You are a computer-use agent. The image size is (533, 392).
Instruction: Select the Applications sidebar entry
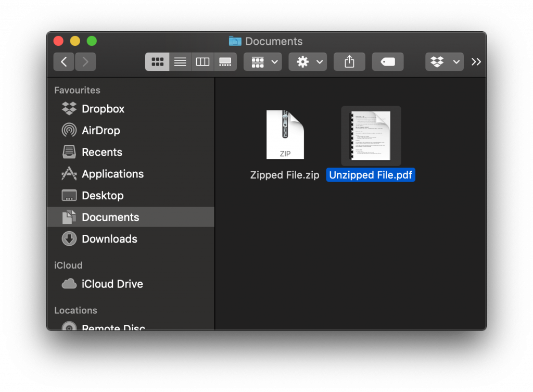(x=113, y=173)
